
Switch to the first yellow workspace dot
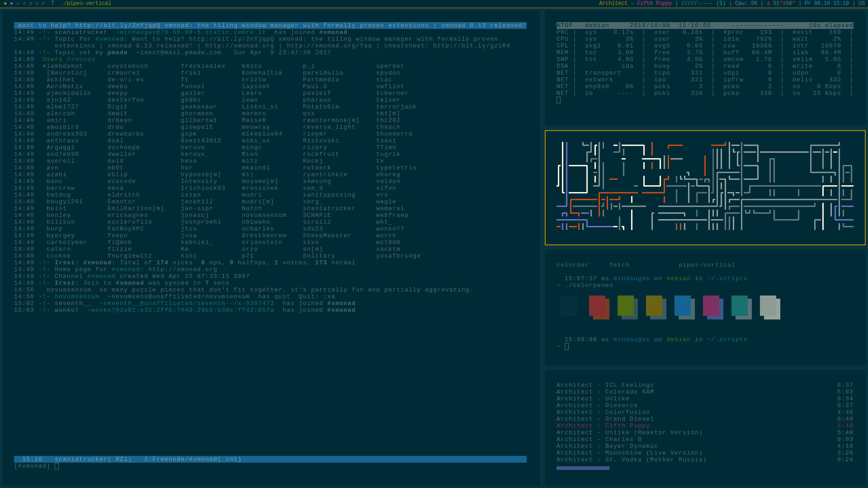click(5, 4)
